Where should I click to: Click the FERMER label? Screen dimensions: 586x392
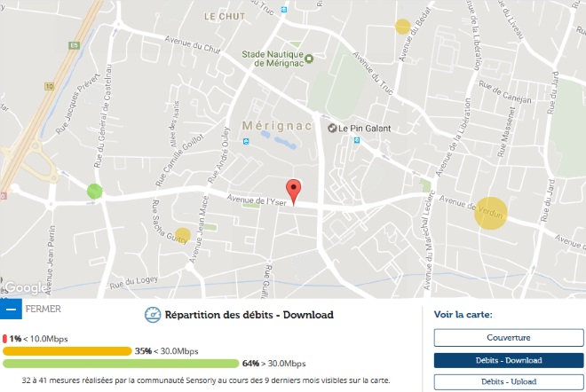(43, 310)
